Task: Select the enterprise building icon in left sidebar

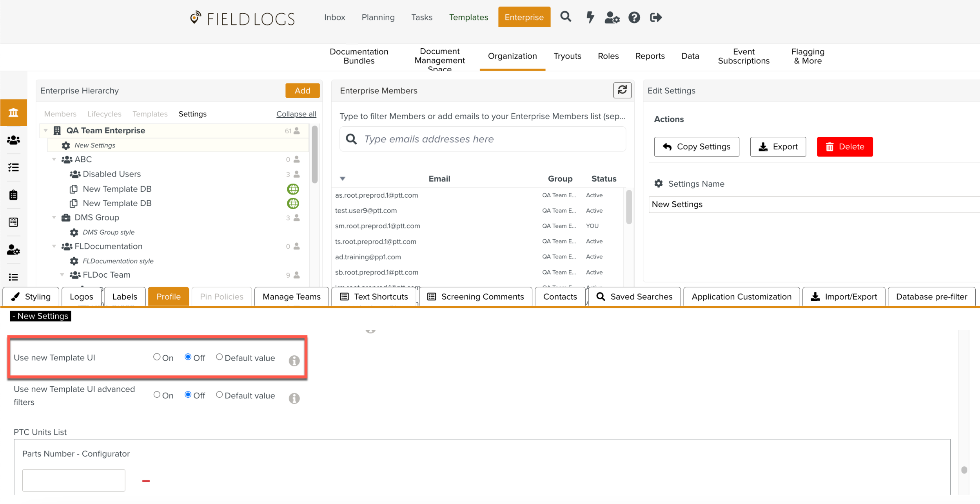Action: (x=14, y=113)
